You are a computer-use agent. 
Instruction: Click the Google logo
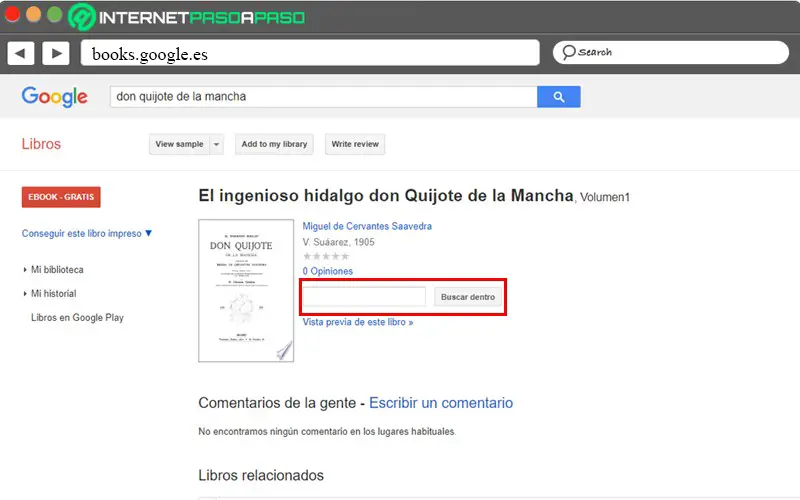(55, 96)
